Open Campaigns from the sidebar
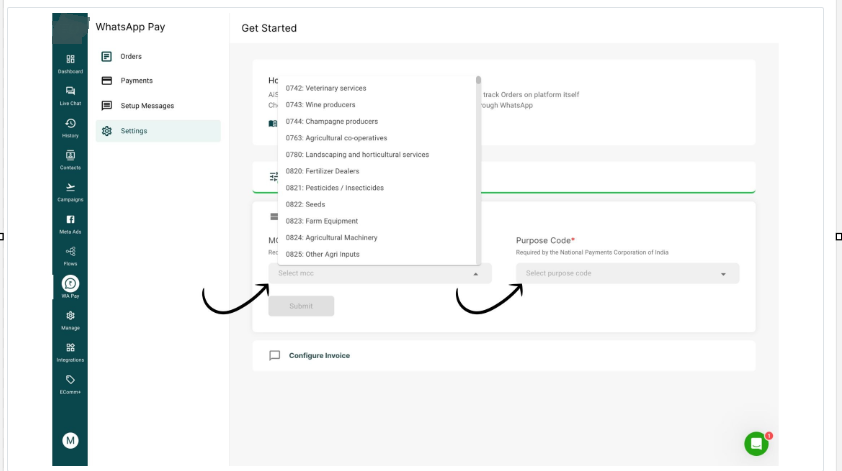 click(70, 192)
